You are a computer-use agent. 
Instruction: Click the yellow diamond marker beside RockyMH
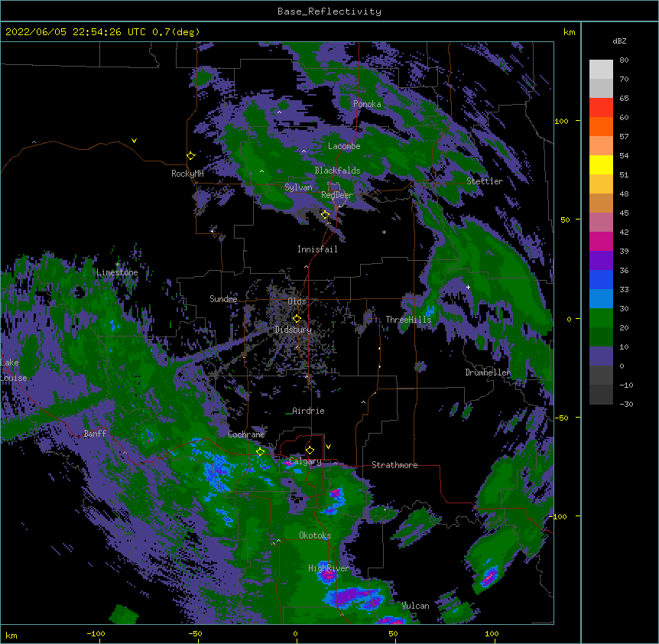[191, 156]
